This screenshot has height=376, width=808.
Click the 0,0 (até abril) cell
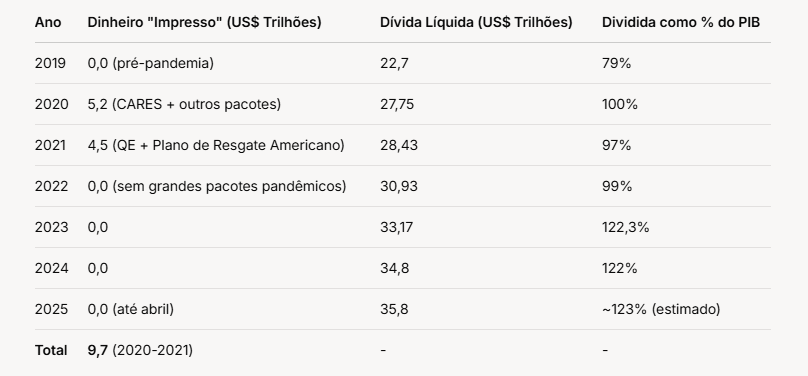pyautogui.click(x=131, y=309)
